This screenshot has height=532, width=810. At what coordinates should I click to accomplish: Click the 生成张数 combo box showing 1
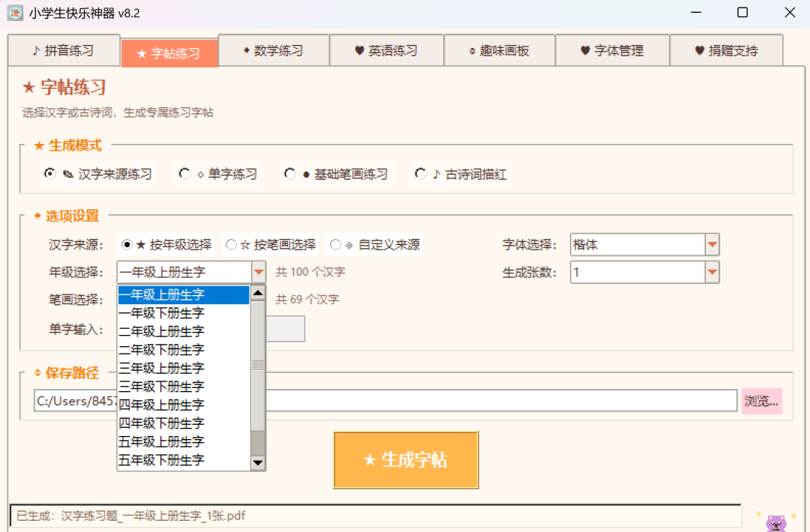pyautogui.click(x=637, y=272)
